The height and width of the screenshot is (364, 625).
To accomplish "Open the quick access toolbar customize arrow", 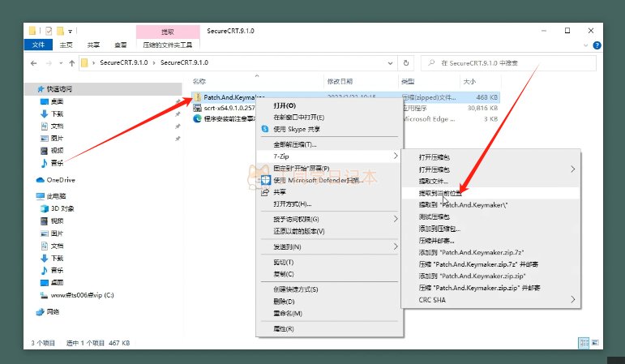I will pos(71,31).
